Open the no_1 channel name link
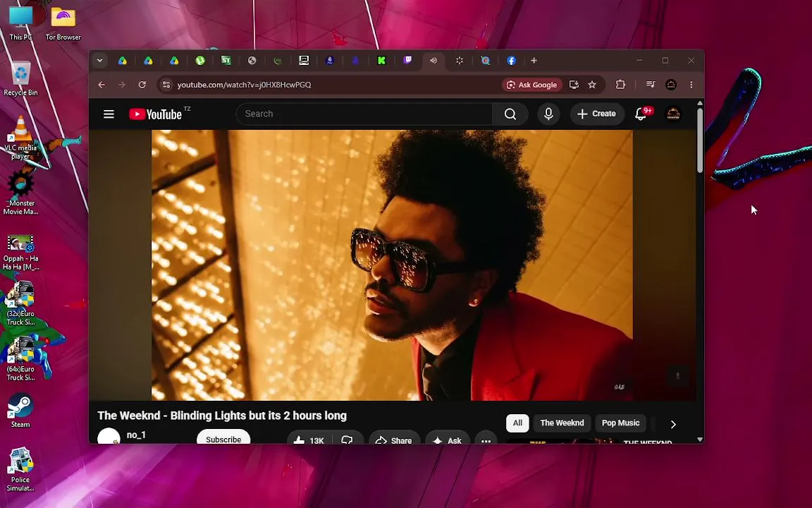The image size is (812, 508). pyautogui.click(x=136, y=435)
